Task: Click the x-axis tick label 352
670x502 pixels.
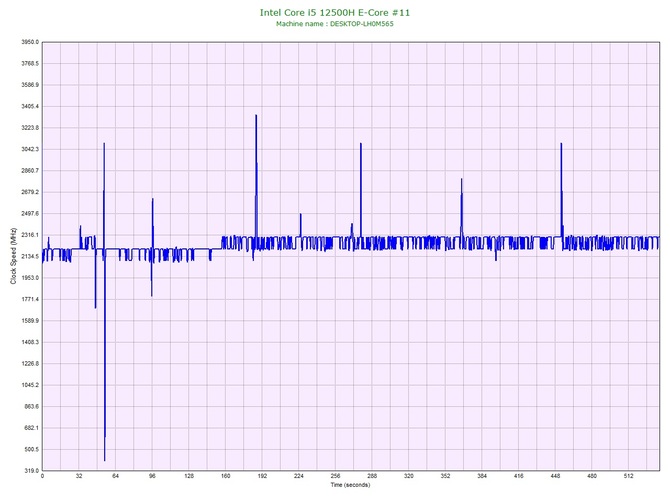Action: pyautogui.click(x=446, y=476)
